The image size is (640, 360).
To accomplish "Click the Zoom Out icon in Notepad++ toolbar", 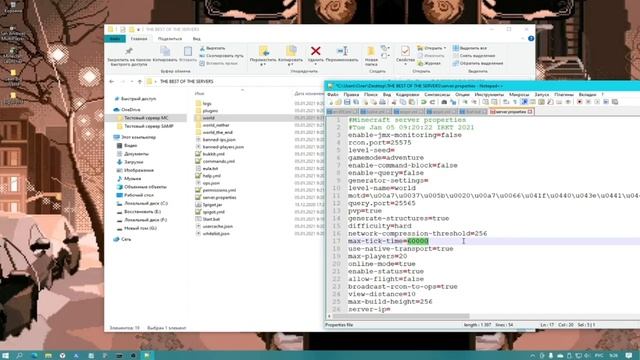I will [474, 102].
